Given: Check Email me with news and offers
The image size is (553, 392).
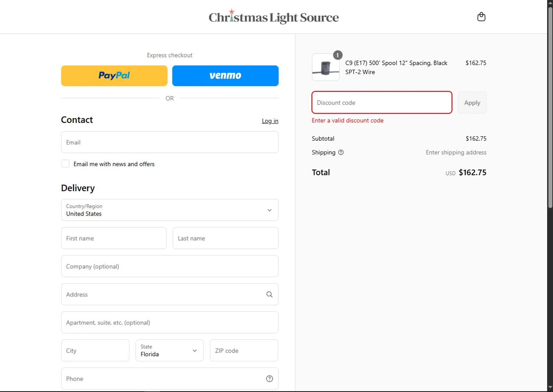Looking at the screenshot, I should pos(65,164).
